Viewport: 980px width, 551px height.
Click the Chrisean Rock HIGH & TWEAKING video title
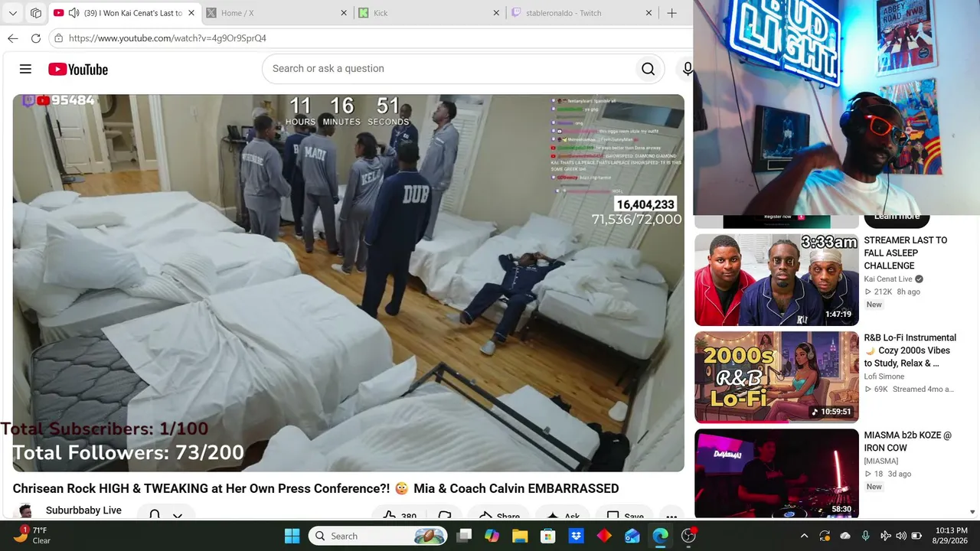pyautogui.click(x=315, y=488)
